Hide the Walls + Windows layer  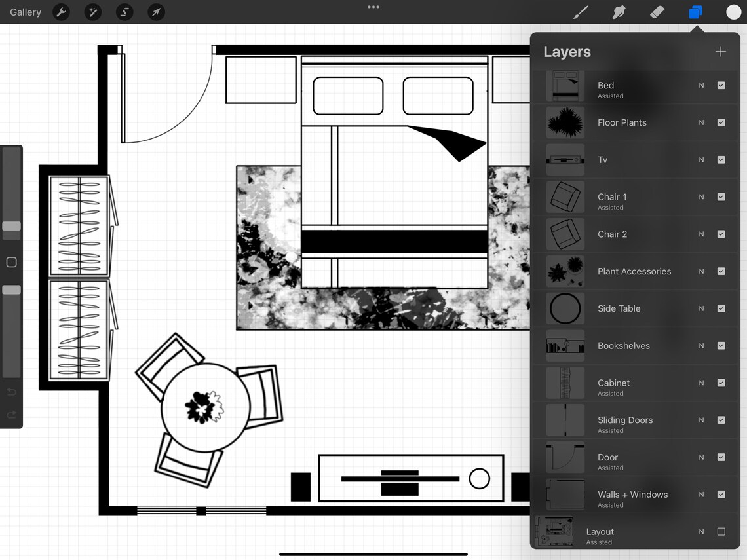point(721,495)
